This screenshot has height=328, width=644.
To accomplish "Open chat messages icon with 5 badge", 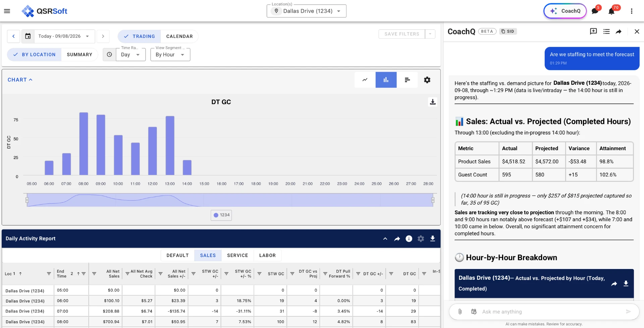I will [x=595, y=11].
